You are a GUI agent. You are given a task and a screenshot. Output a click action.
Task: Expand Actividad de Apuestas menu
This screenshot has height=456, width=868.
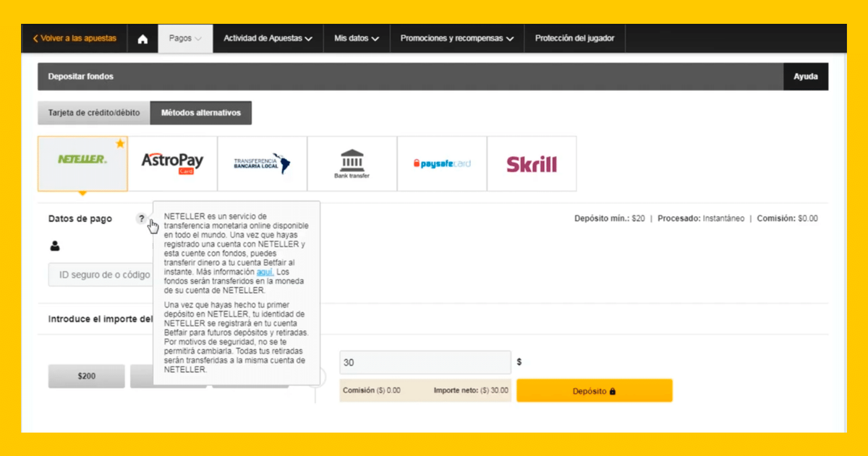[268, 38]
